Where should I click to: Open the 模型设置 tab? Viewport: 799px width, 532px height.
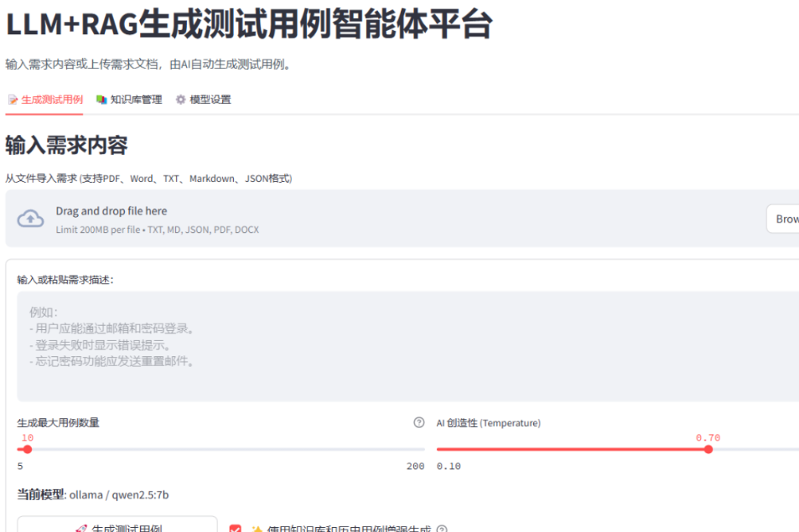(204, 100)
